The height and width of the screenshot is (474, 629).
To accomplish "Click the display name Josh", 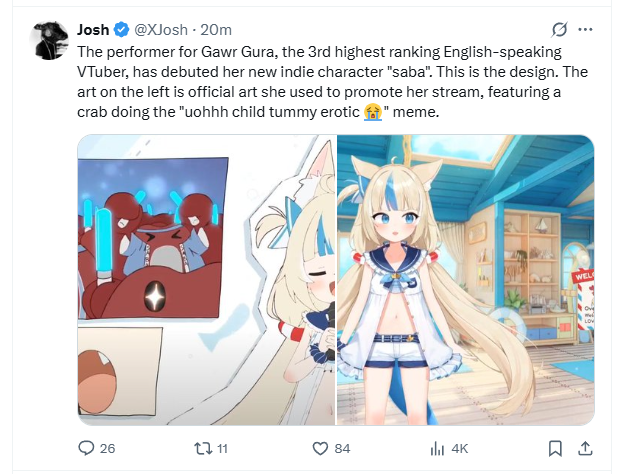I will point(93,30).
